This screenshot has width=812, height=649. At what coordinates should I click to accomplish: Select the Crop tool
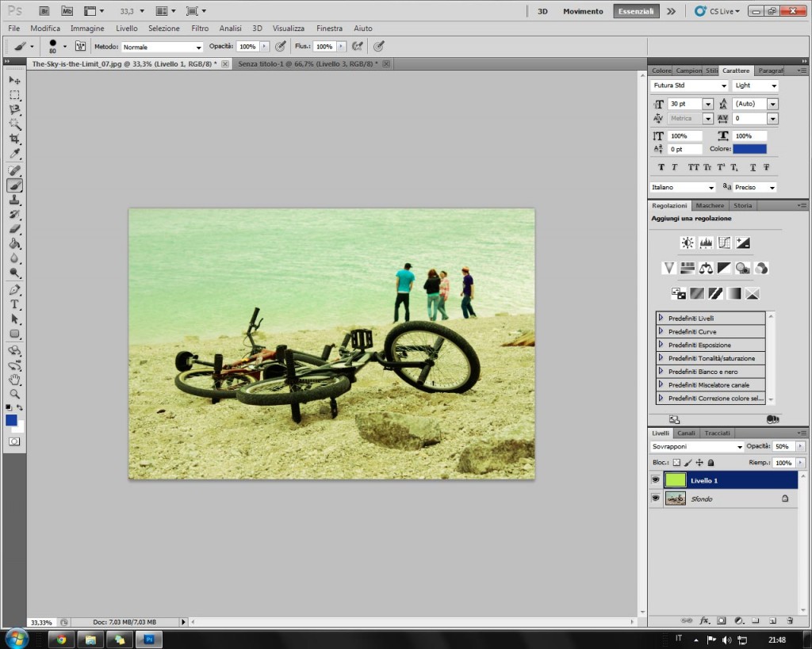pos(14,139)
